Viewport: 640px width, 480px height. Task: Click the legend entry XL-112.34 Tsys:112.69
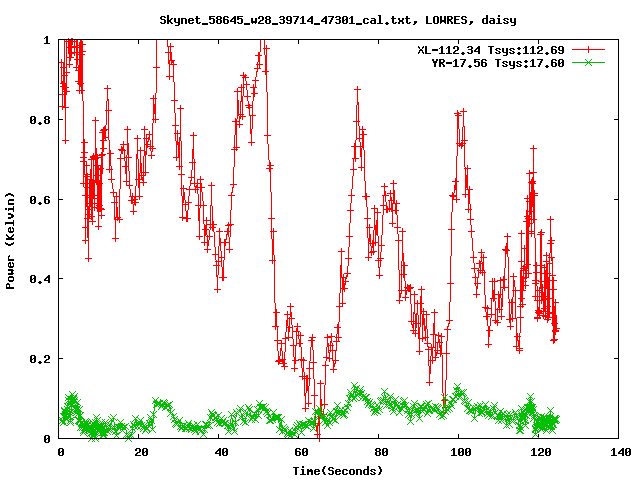(491, 50)
